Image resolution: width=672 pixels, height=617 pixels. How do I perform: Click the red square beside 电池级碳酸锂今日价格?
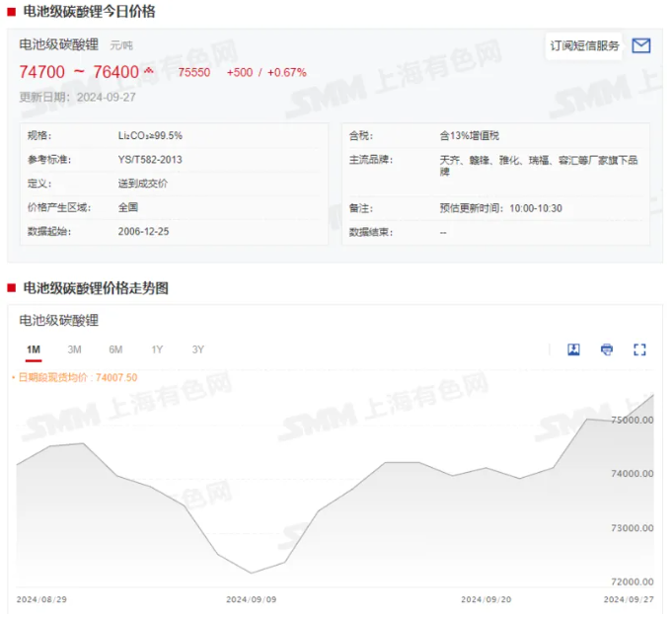(x=11, y=12)
